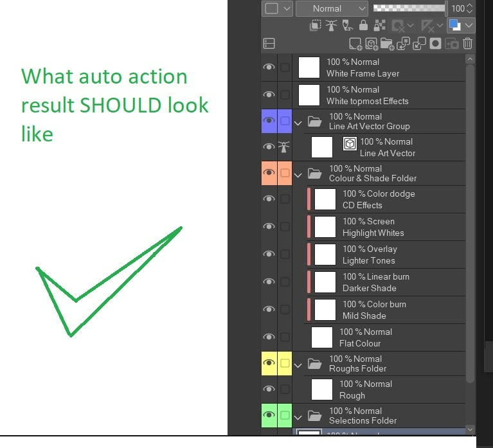Viewport: 493px width, 448px height.
Task: Hide the CD Effects layer
Action: click(x=269, y=199)
